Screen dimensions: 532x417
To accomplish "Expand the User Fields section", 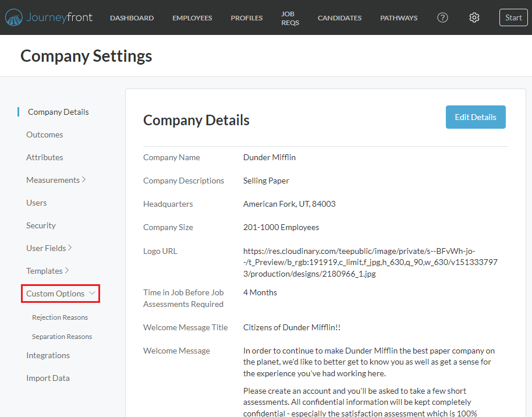I will coord(49,248).
